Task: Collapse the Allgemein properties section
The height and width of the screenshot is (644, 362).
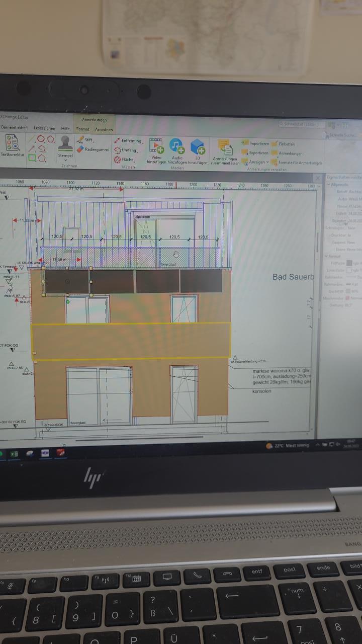Action: [x=329, y=185]
